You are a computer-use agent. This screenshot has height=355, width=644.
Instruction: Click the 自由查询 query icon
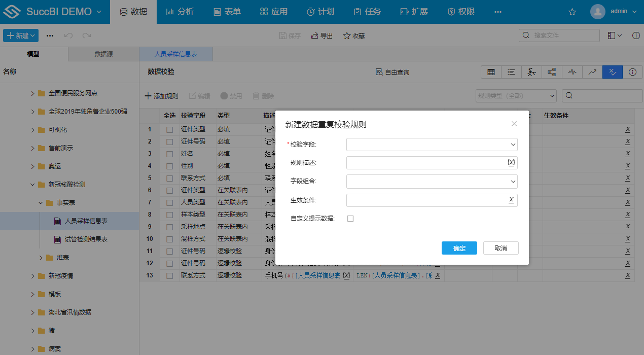pos(379,72)
